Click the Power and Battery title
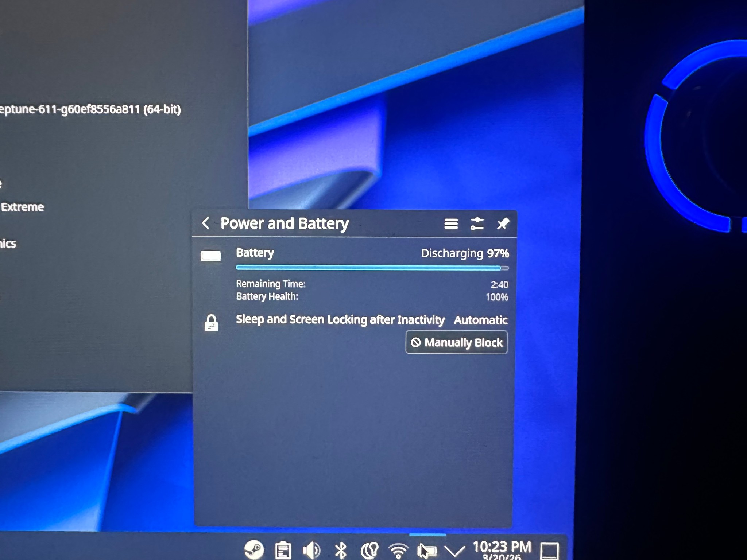This screenshot has height=560, width=747. pyautogui.click(x=285, y=223)
